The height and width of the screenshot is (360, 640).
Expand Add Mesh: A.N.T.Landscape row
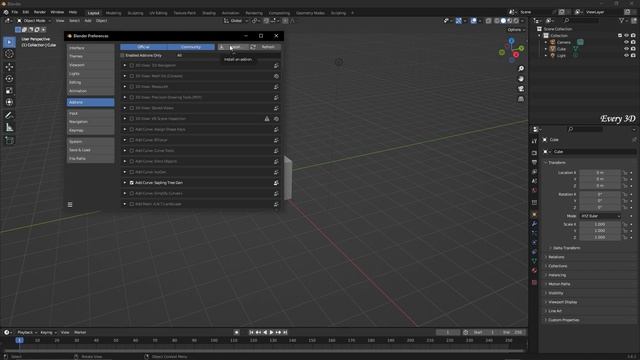pyautogui.click(x=125, y=204)
